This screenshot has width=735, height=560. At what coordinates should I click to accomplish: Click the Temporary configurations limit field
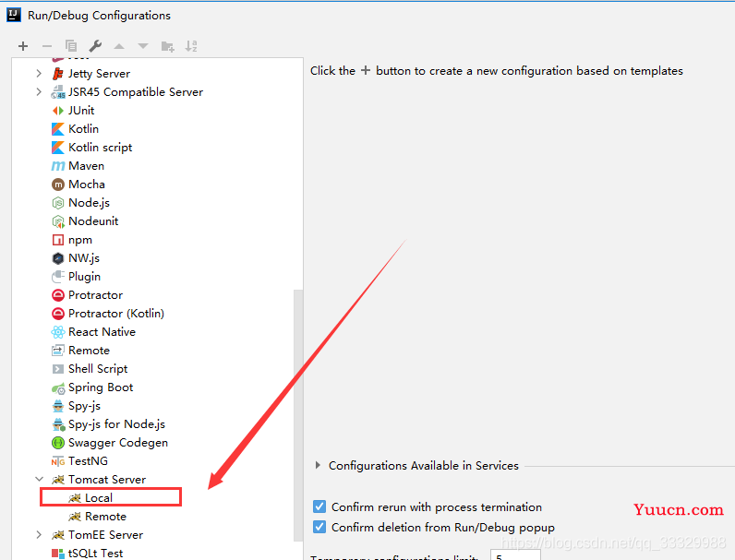515,554
